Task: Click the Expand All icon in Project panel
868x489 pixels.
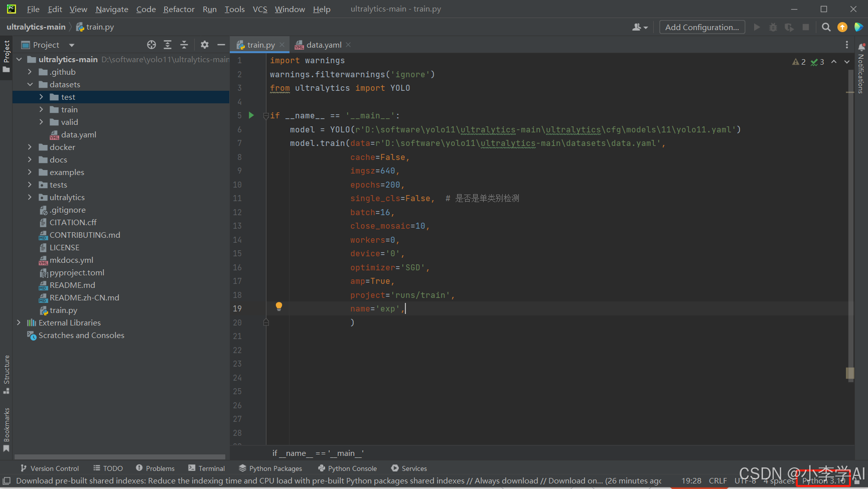Action: pos(168,45)
